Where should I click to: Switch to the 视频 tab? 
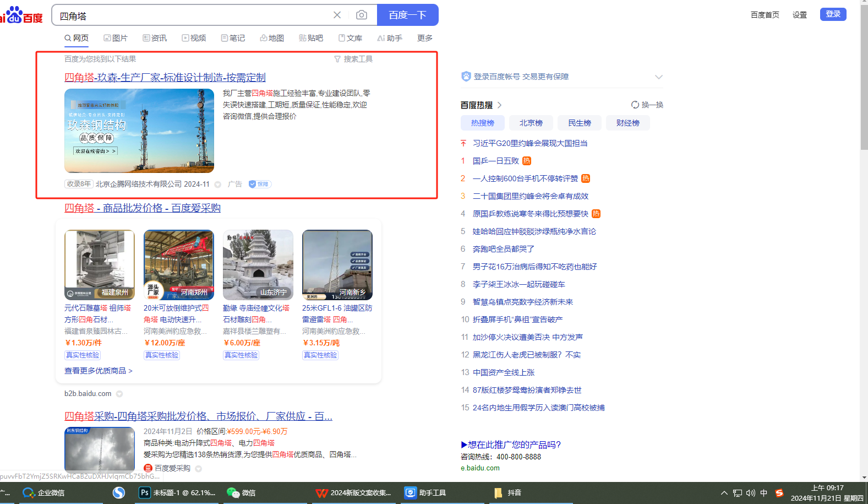coord(194,38)
